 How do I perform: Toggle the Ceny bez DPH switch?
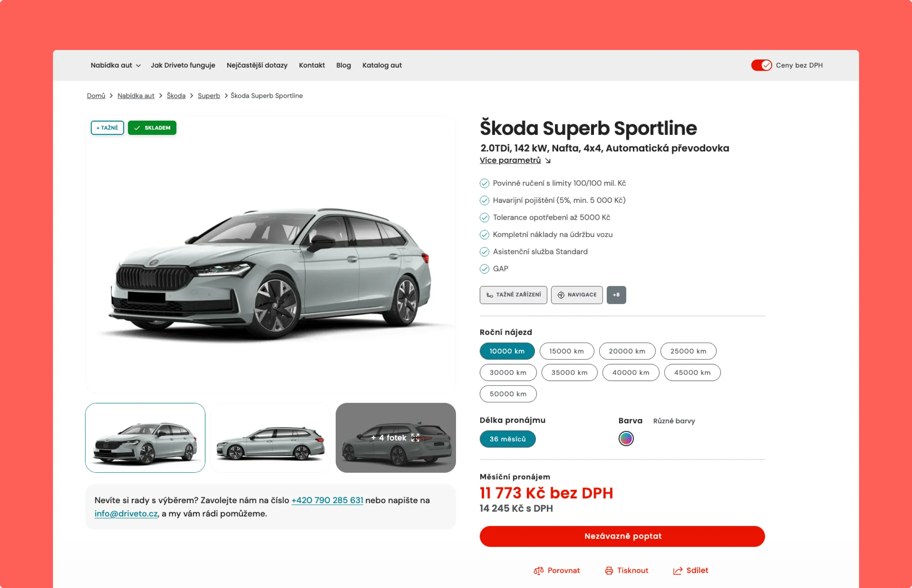[x=761, y=65]
